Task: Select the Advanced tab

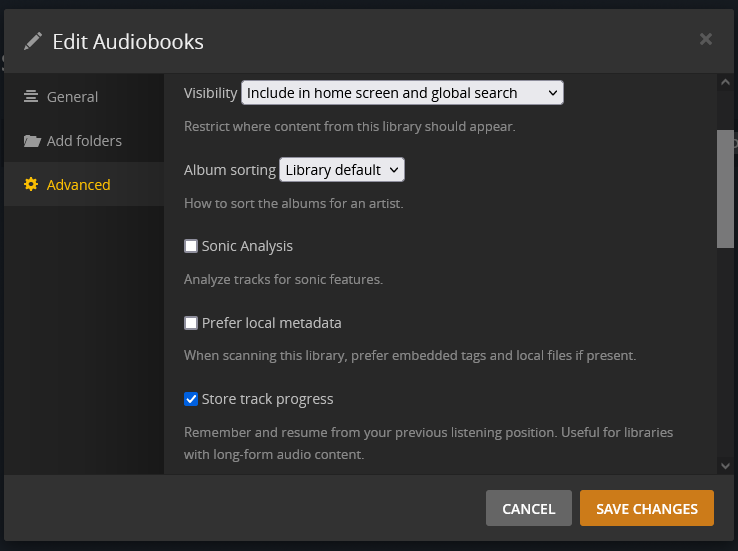Action: point(78,185)
